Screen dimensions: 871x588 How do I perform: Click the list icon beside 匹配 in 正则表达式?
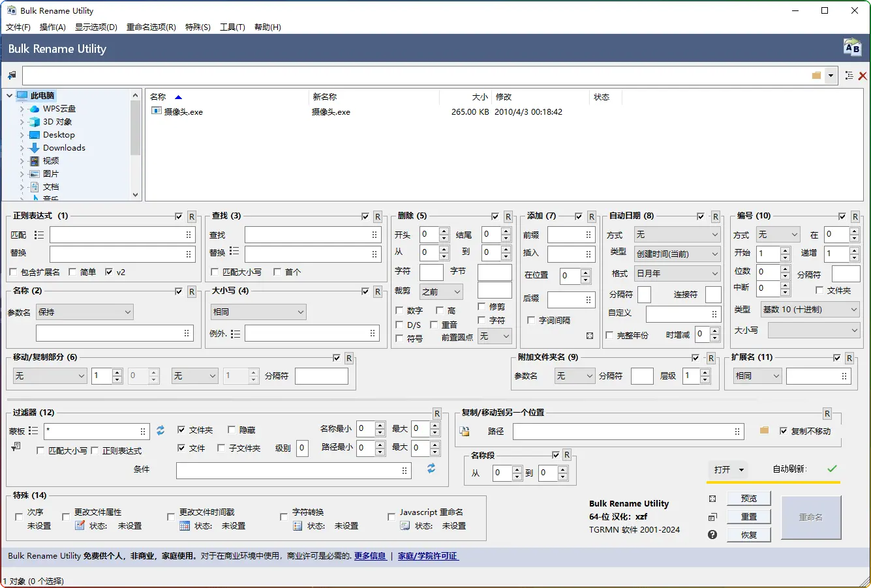pyautogui.click(x=39, y=235)
